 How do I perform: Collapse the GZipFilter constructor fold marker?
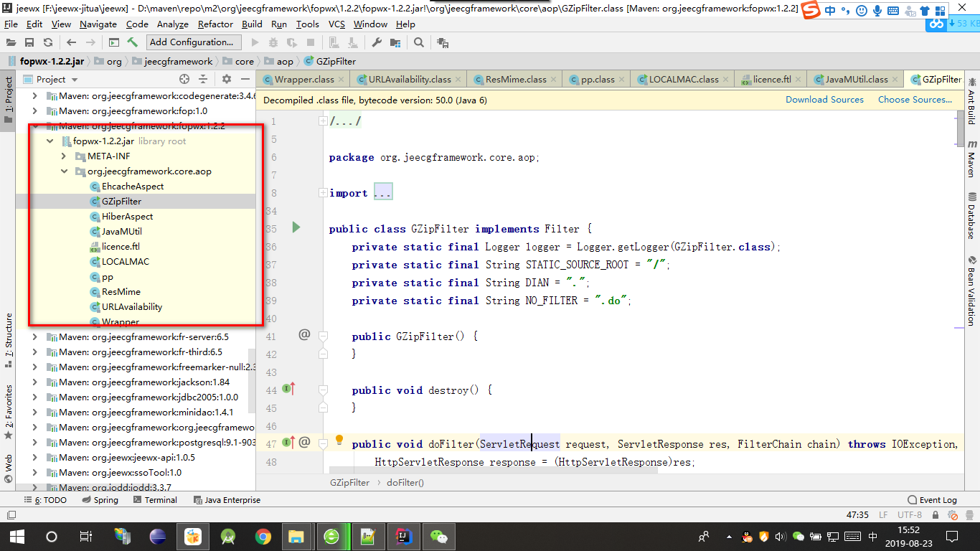click(x=324, y=336)
